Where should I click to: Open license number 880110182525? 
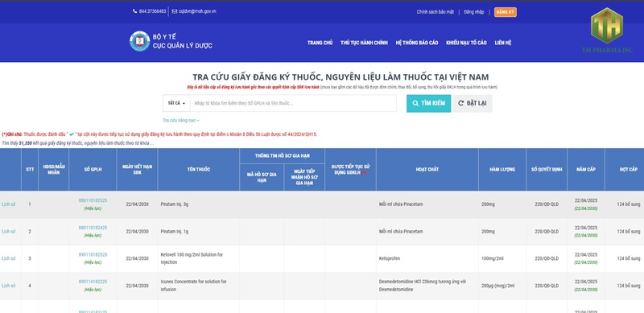pyautogui.click(x=93, y=200)
